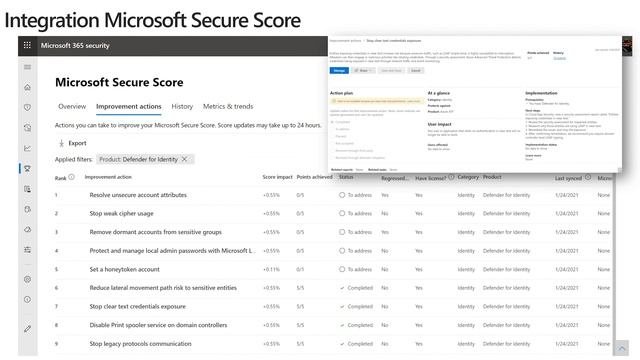Click the info icon beside Have license?
The image size is (640, 360).
(451, 177)
